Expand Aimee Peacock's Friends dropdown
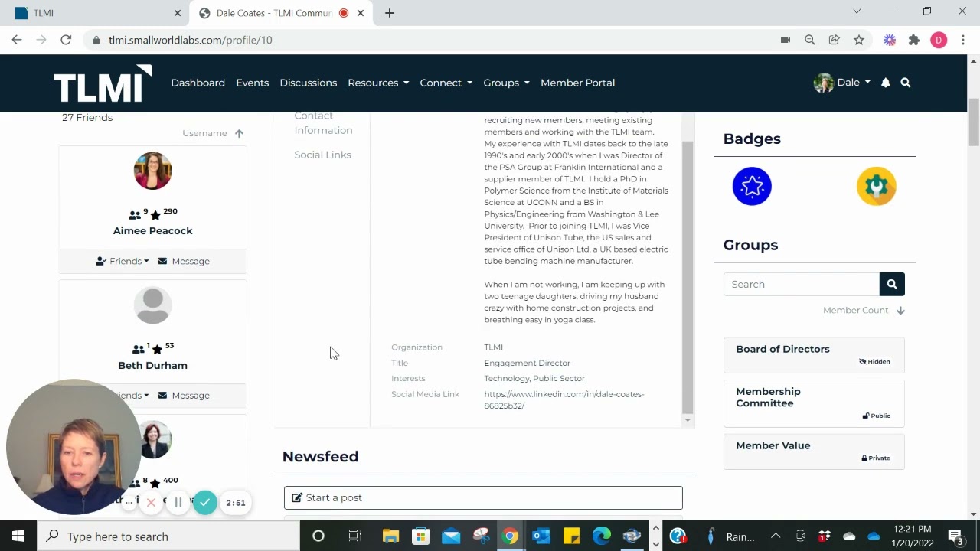The width and height of the screenshot is (980, 551). [x=122, y=261]
